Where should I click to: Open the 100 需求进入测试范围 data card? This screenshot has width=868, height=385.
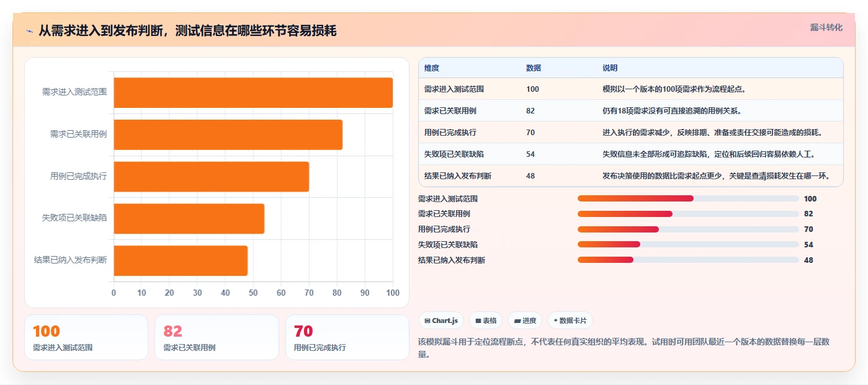pos(86,337)
